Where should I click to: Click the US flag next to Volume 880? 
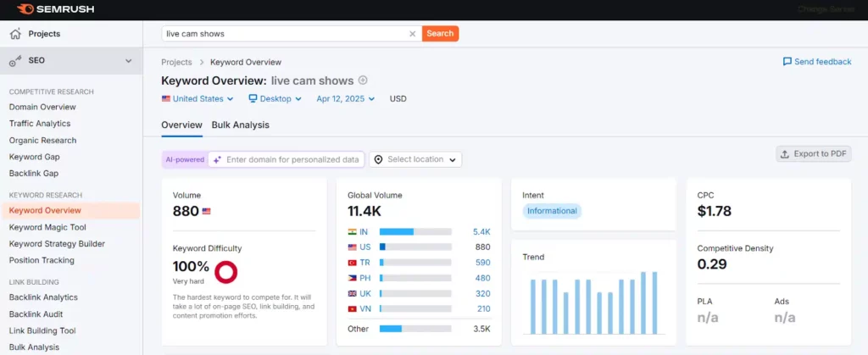point(207,211)
